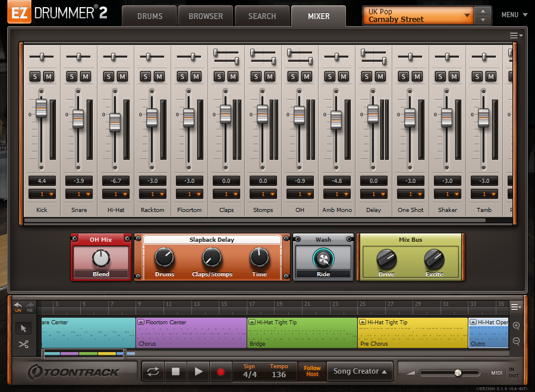Viewport: 535px width, 392px height.
Task: Click the EZ Drummer logo
Action: click(x=57, y=12)
